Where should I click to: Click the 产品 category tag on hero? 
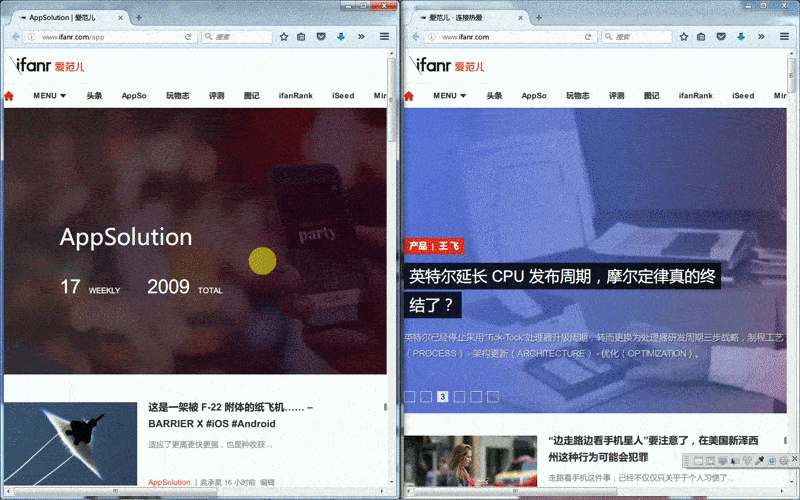[418, 246]
